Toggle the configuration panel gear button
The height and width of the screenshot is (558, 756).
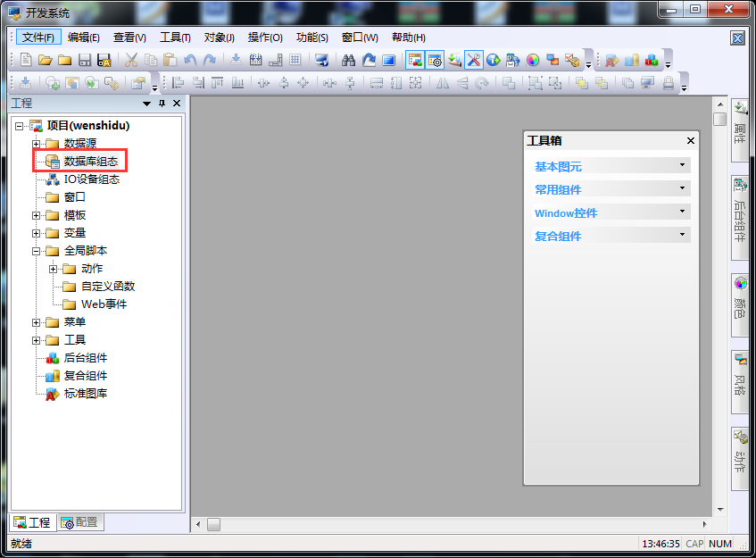coord(435,60)
